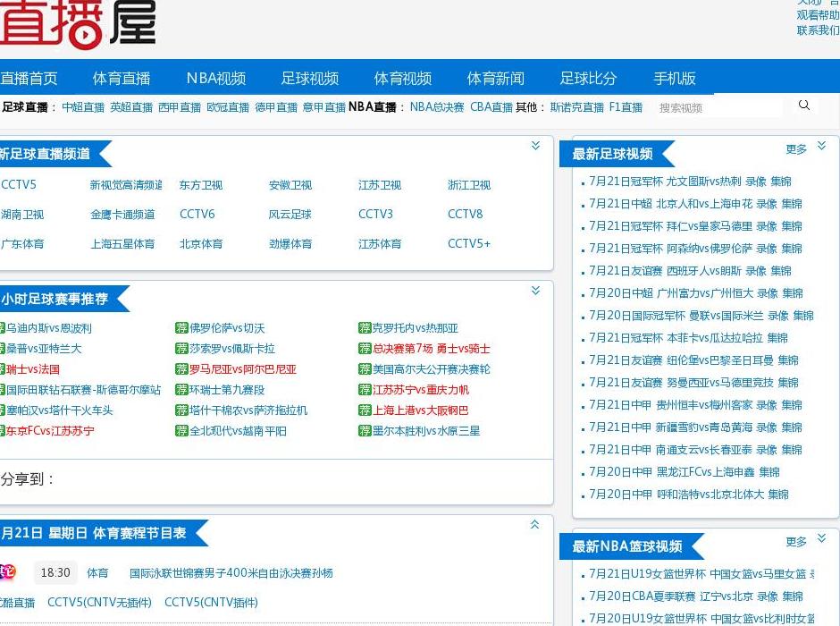Open 劲爆体育 channel
The height and width of the screenshot is (626, 840).
coord(290,244)
